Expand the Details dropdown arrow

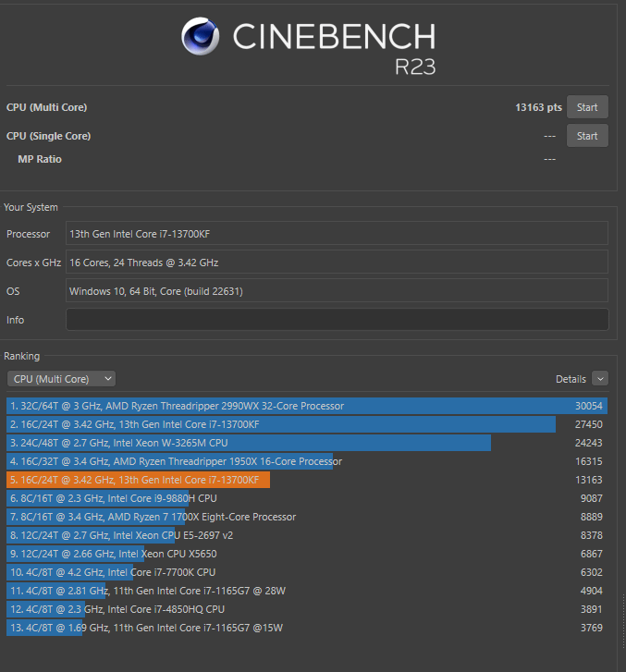600,379
